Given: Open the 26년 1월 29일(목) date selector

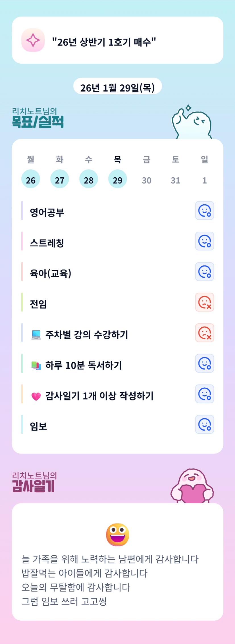Looking at the screenshot, I should (x=117, y=88).
